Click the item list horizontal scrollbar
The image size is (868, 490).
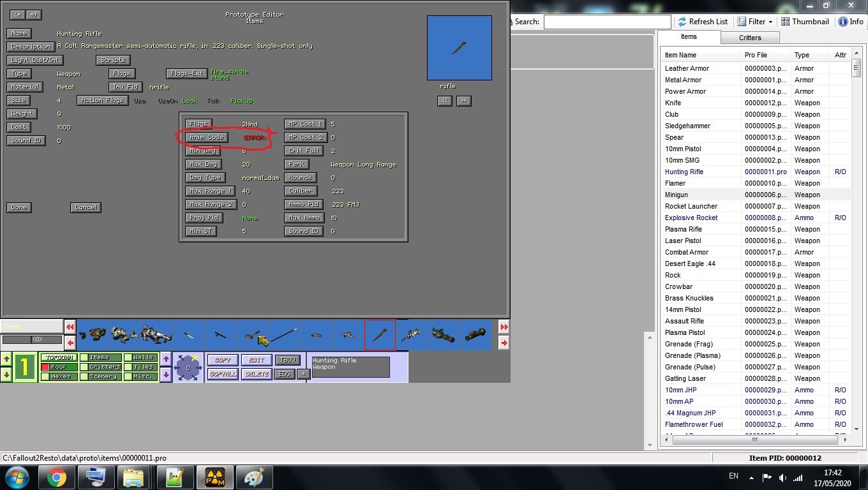(x=756, y=440)
